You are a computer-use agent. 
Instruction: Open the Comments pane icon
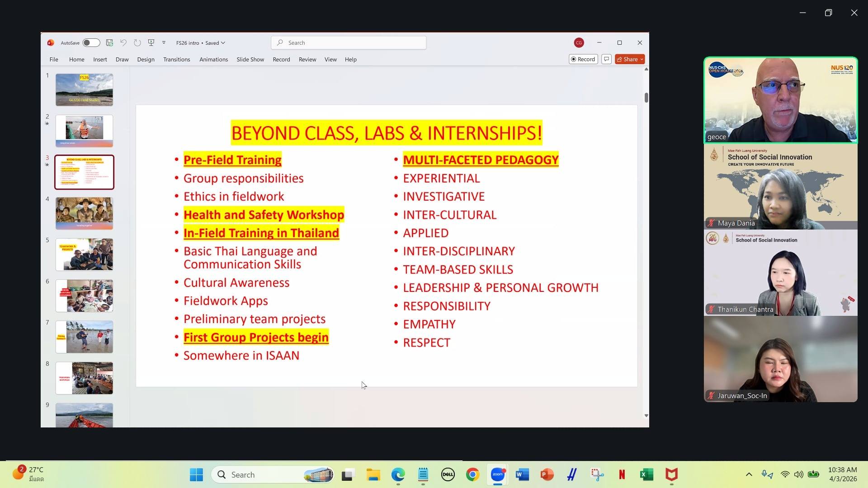coord(607,59)
